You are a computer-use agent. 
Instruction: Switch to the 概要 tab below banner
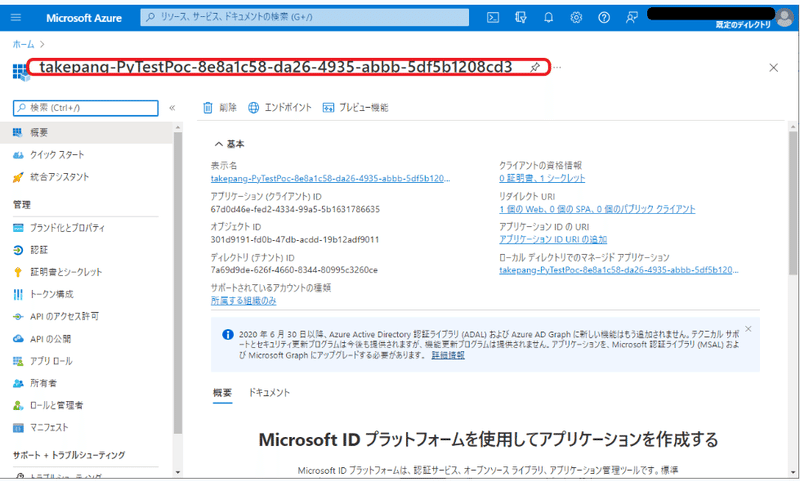click(222, 393)
